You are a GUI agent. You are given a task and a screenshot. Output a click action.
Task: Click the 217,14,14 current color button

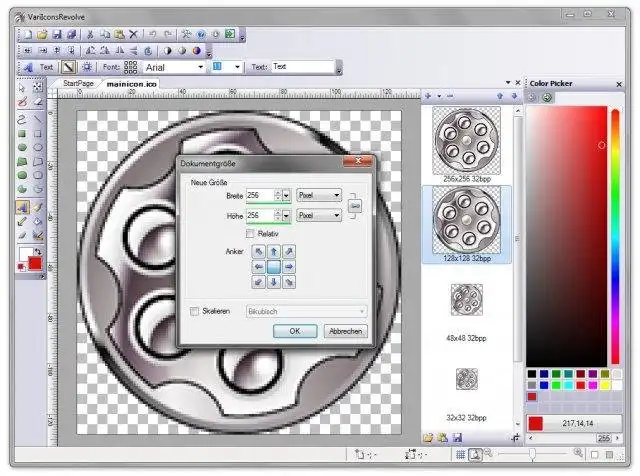tap(575, 423)
